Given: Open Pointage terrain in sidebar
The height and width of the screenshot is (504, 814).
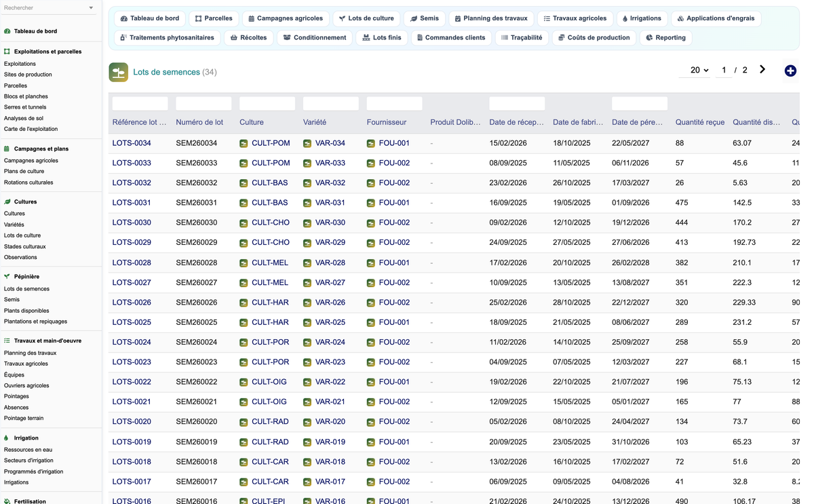Looking at the screenshot, I should coord(24,419).
